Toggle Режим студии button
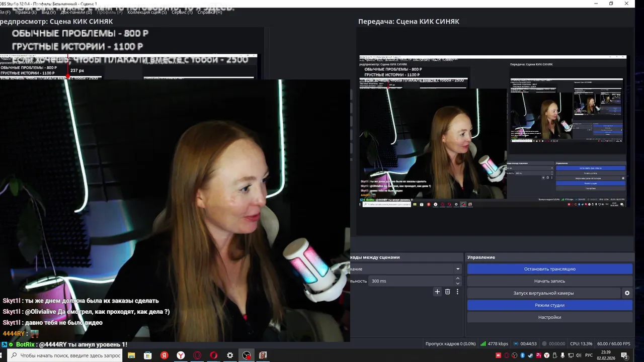 pyautogui.click(x=549, y=305)
